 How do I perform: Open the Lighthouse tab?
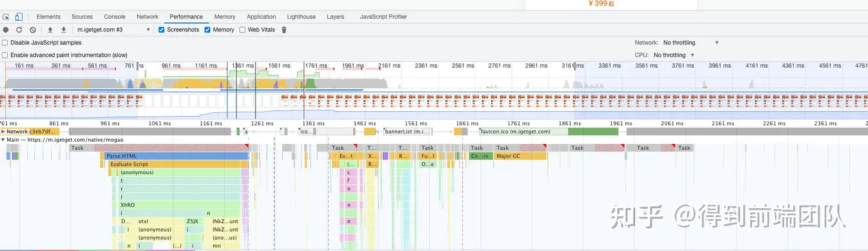pos(301,17)
